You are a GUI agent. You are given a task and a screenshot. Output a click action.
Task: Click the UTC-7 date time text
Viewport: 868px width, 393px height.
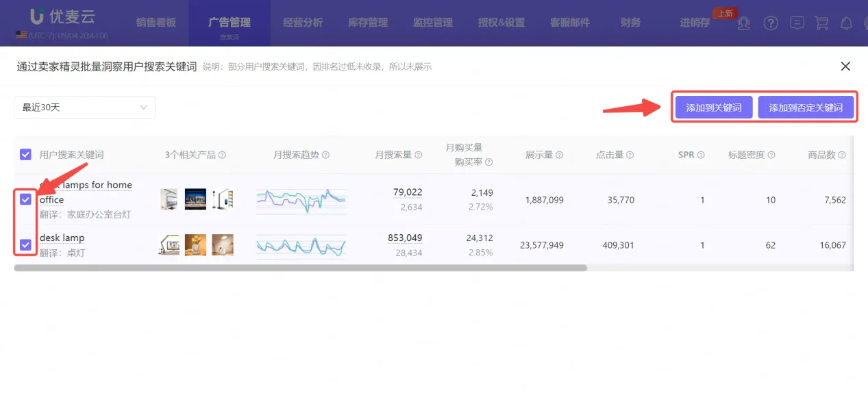click(69, 36)
